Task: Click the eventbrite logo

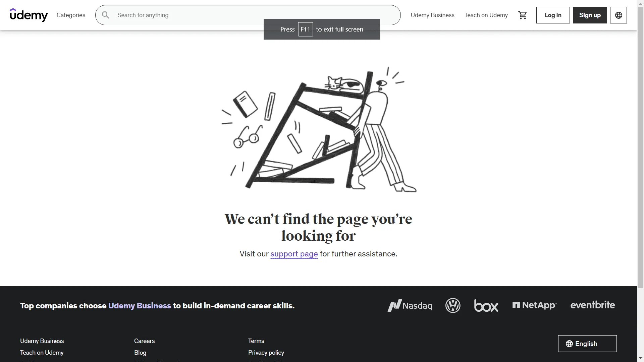Action: tap(593, 305)
